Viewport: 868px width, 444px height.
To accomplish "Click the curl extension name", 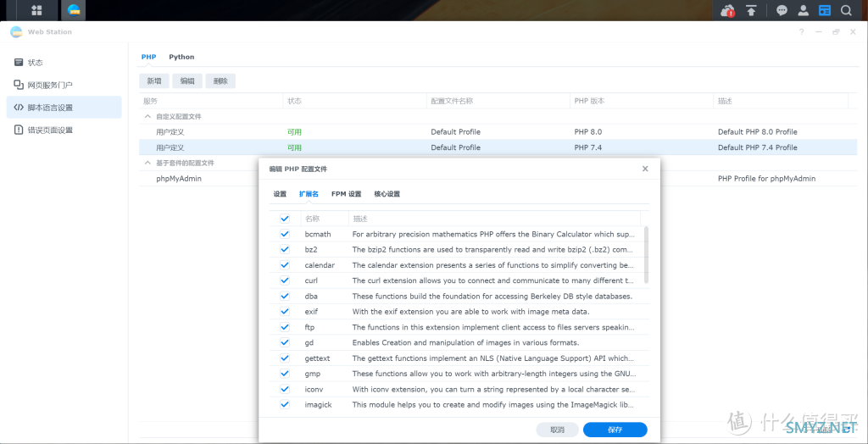I will coord(311,280).
